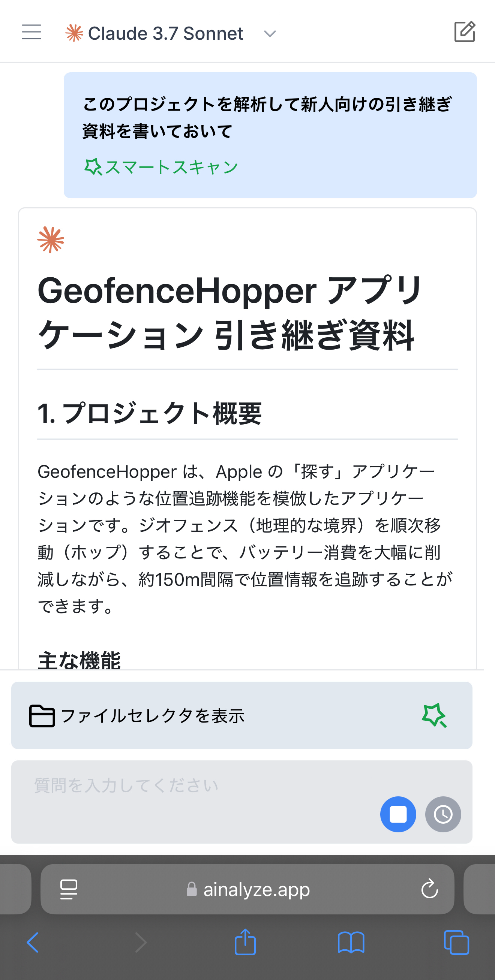Open chat history via the clock icon
The height and width of the screenshot is (980, 495).
pos(443,814)
